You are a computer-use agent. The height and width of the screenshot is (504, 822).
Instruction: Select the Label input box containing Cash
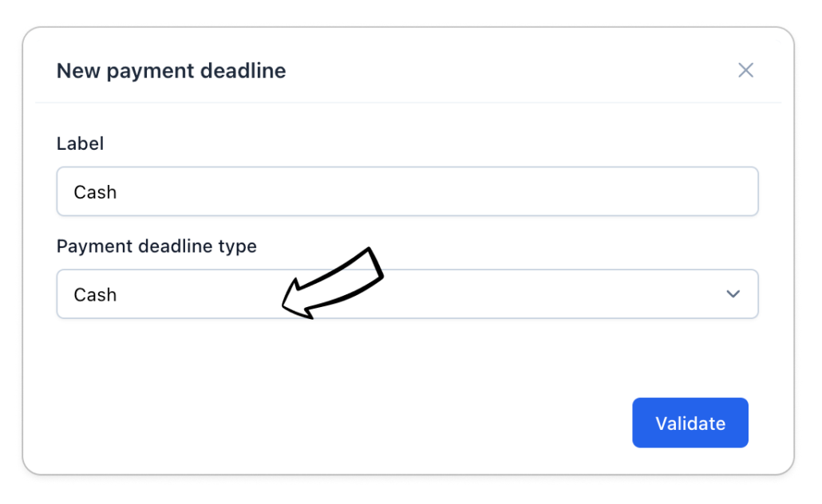[407, 191]
